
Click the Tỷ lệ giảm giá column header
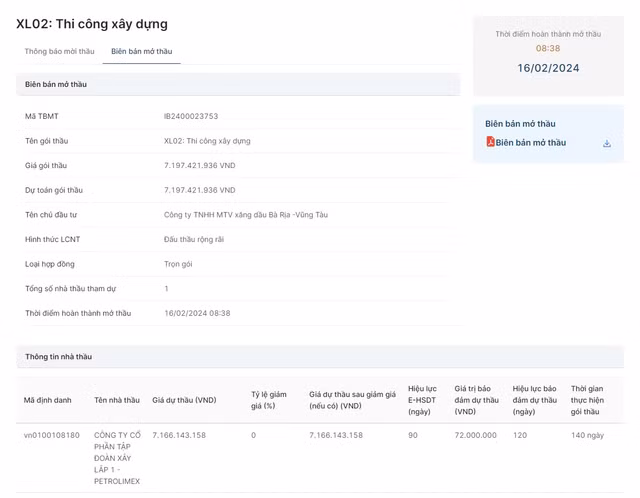[269, 400]
